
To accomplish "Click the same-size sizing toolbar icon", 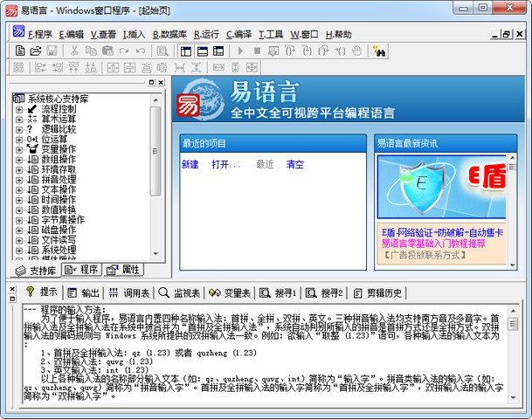I will 252,67.
